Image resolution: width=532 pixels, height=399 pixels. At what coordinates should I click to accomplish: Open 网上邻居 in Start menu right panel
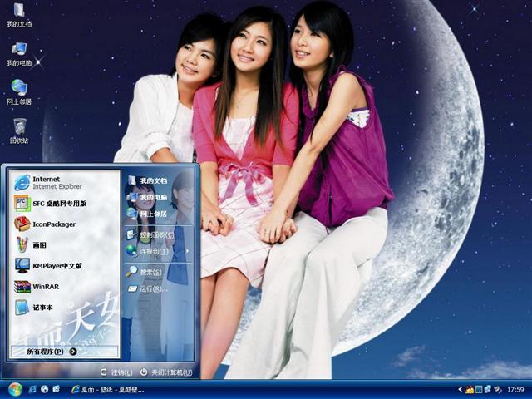click(159, 214)
